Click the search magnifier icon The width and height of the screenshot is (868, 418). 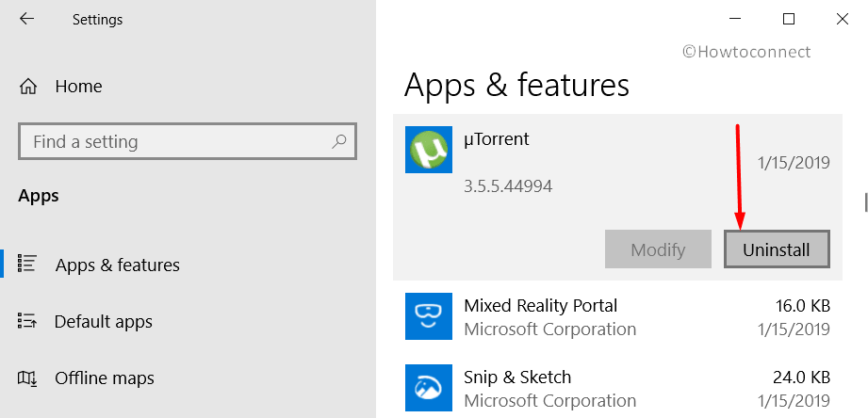tap(338, 141)
